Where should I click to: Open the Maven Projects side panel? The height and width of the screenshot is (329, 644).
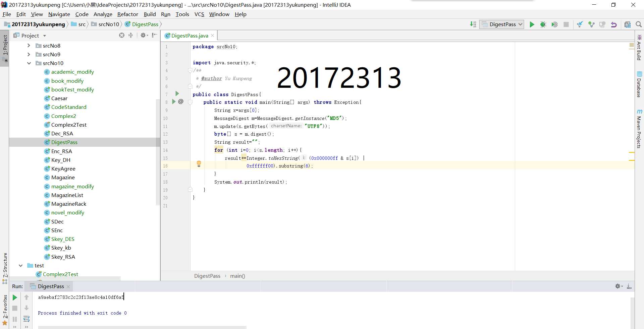click(x=639, y=129)
